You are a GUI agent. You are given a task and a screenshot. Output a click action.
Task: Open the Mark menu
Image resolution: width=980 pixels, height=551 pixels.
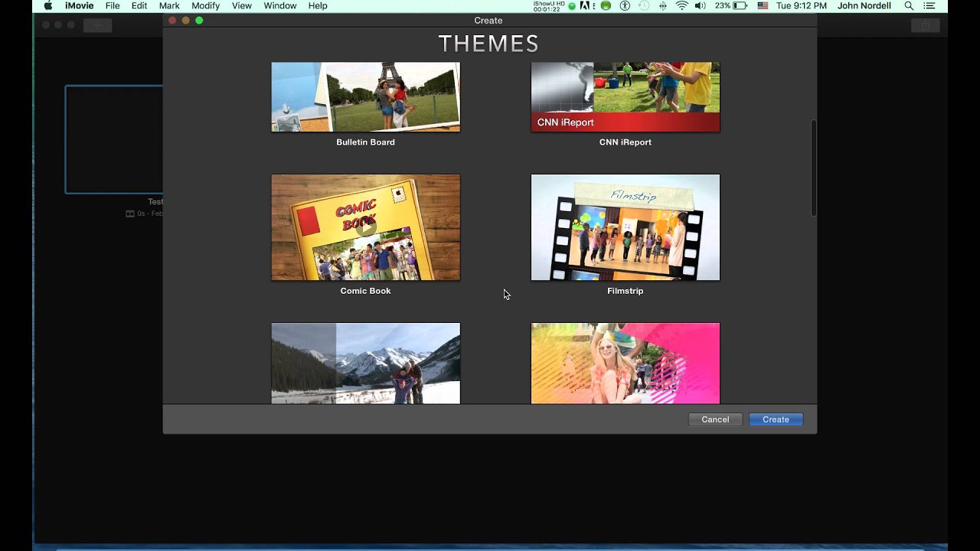(x=169, y=5)
